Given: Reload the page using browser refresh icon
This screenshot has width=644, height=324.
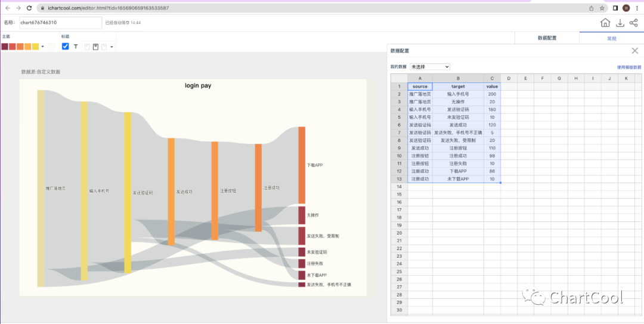Looking at the screenshot, I should (x=29, y=8).
